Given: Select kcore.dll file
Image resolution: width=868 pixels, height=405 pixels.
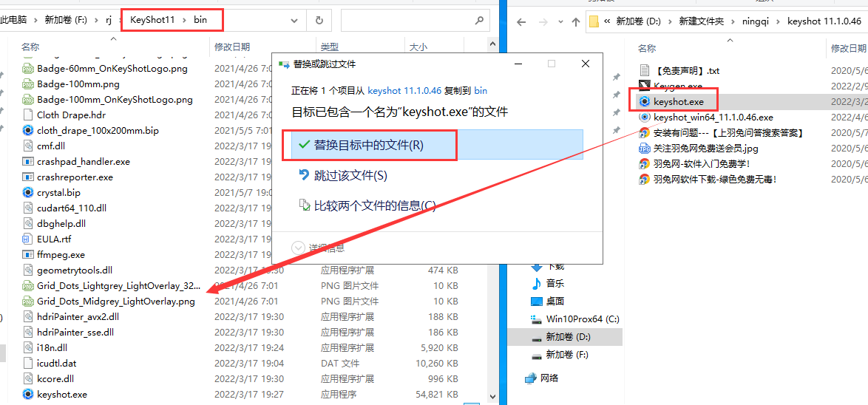Looking at the screenshot, I should pos(55,379).
